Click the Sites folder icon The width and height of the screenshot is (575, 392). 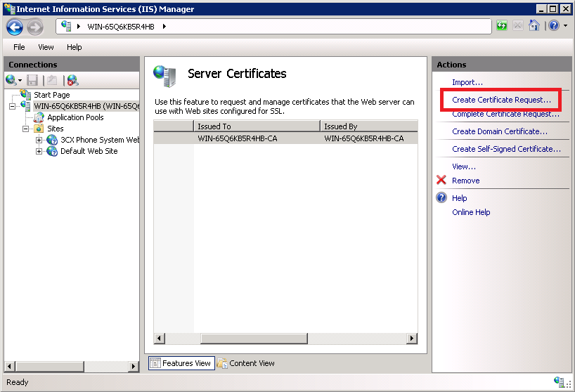[39, 129]
